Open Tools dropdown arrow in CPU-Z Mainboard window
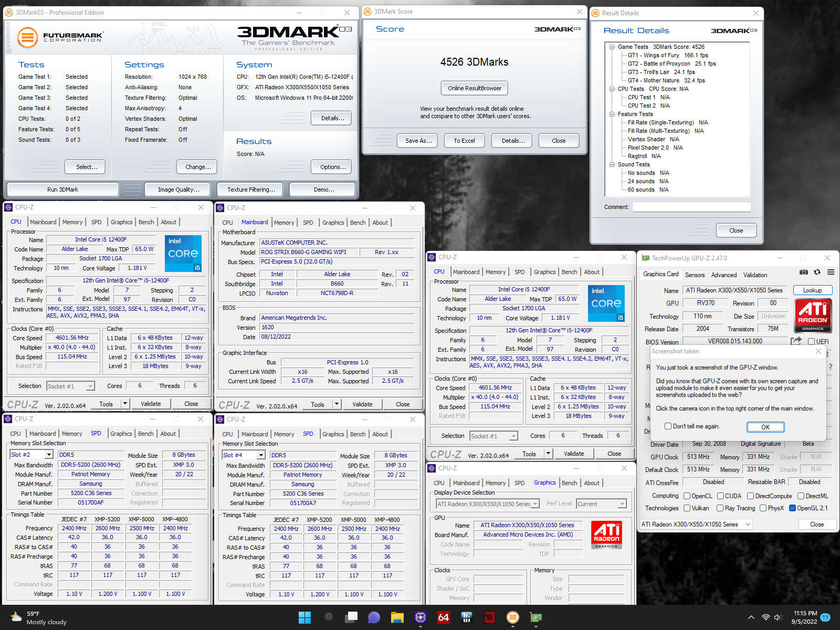This screenshot has height=630, width=840. (337, 404)
